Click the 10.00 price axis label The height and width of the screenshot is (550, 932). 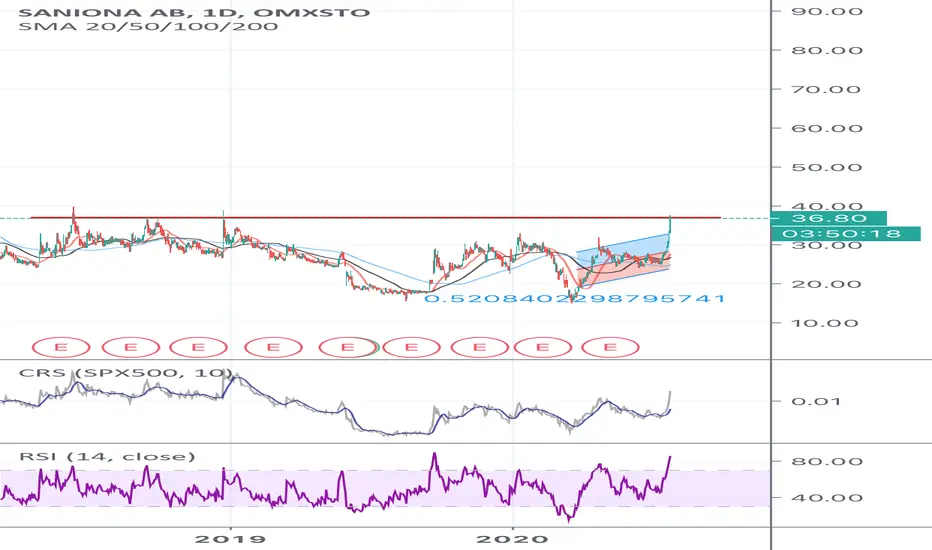(827, 323)
